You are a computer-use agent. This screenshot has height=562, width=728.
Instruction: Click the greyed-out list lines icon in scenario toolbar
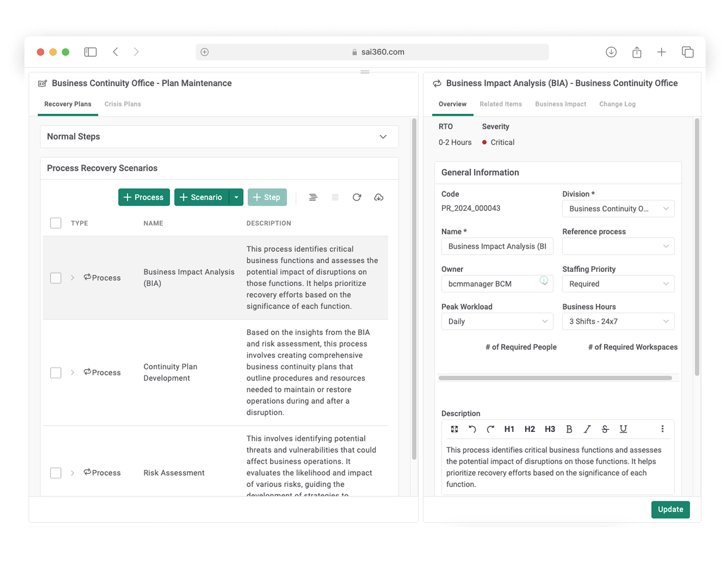point(335,197)
